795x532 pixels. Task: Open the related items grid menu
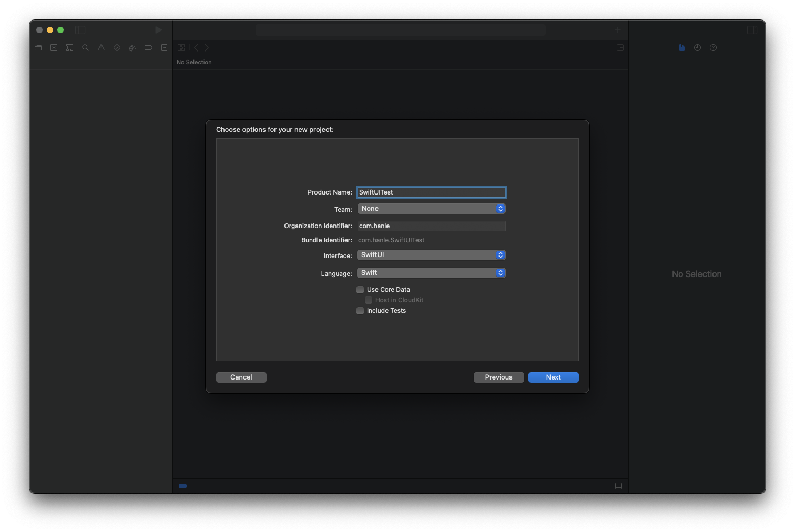[181, 48]
